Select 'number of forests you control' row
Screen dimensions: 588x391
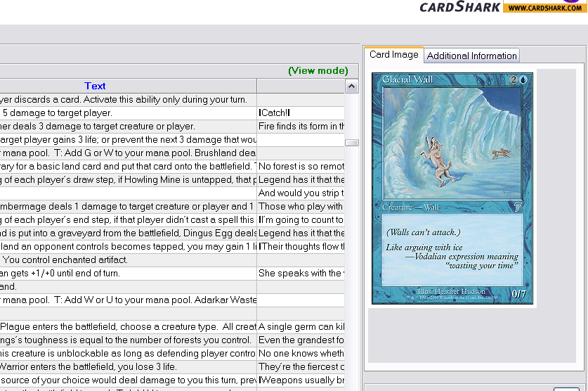pyautogui.click(x=129, y=340)
